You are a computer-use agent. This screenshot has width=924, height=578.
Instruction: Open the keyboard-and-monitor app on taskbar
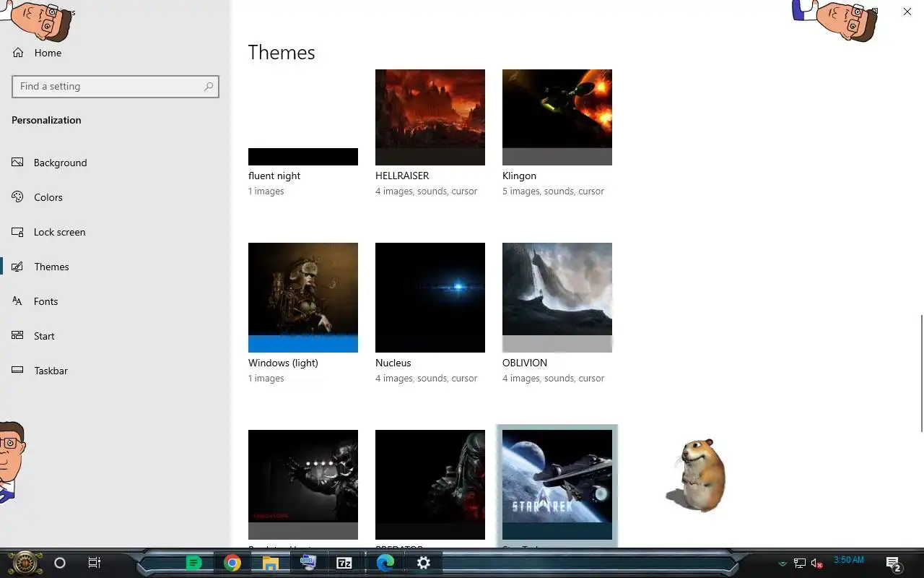pyautogui.click(x=308, y=563)
